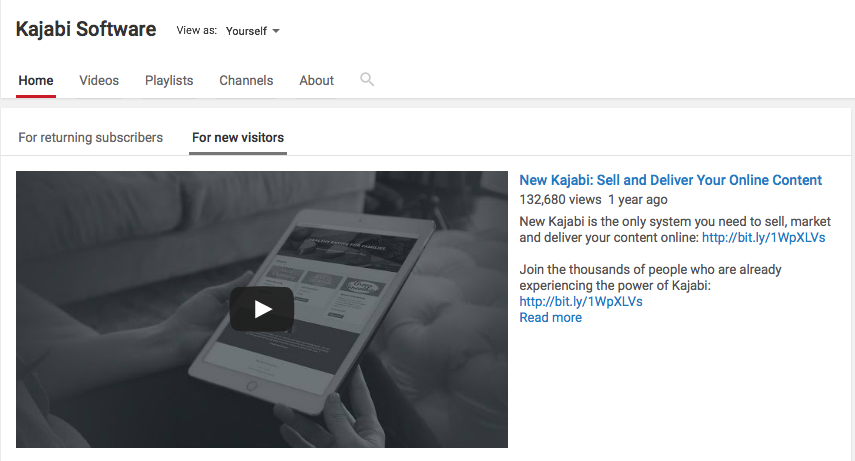The height and width of the screenshot is (461, 855).
Task: Open the New Kajabi video title link
Action: tap(670, 180)
